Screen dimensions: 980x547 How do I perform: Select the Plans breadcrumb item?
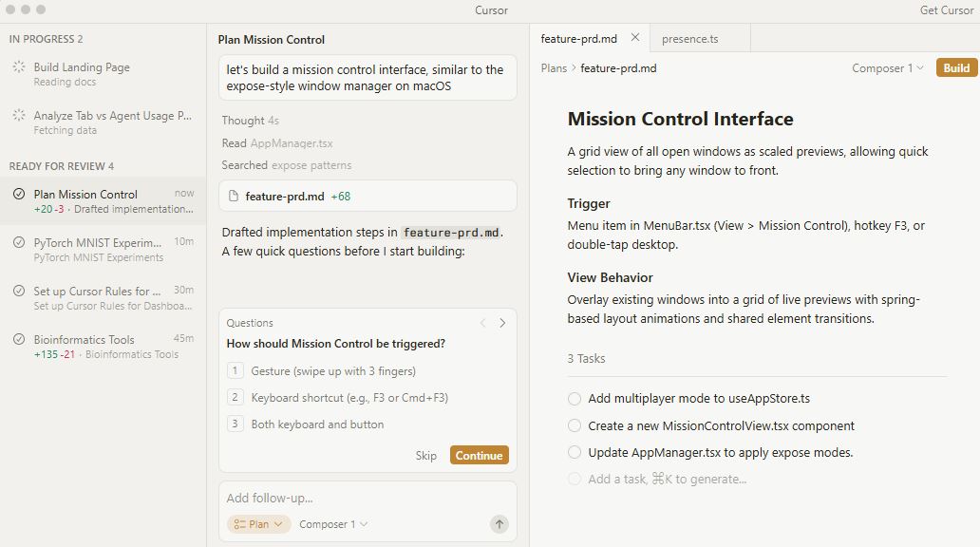[x=554, y=68]
